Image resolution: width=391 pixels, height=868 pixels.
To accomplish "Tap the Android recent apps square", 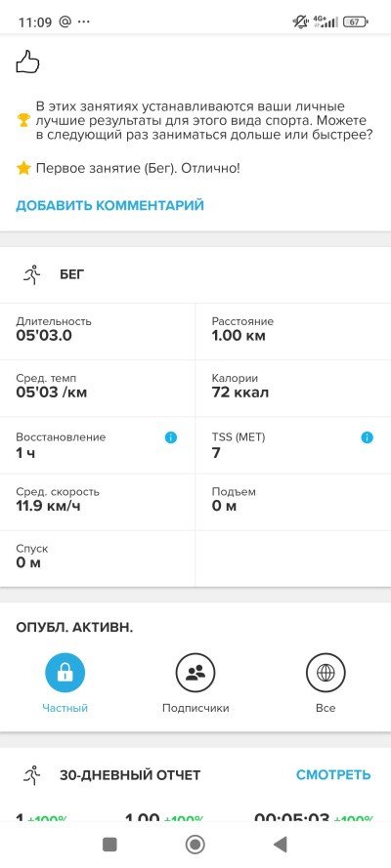I will pyautogui.click(x=109, y=845).
